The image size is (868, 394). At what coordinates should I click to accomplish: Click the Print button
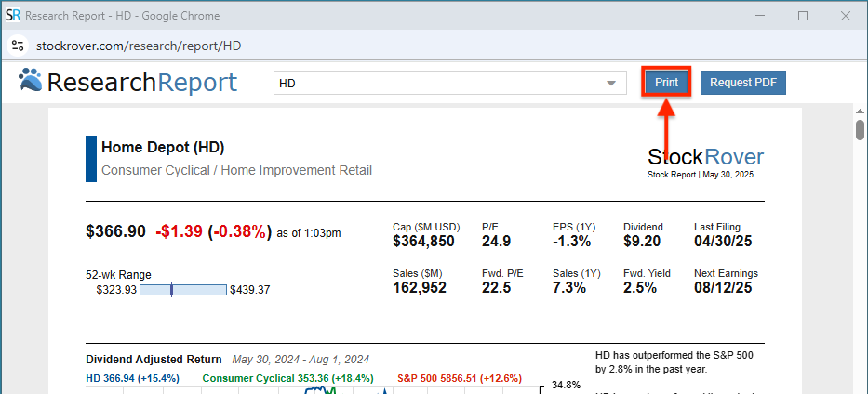(x=666, y=83)
